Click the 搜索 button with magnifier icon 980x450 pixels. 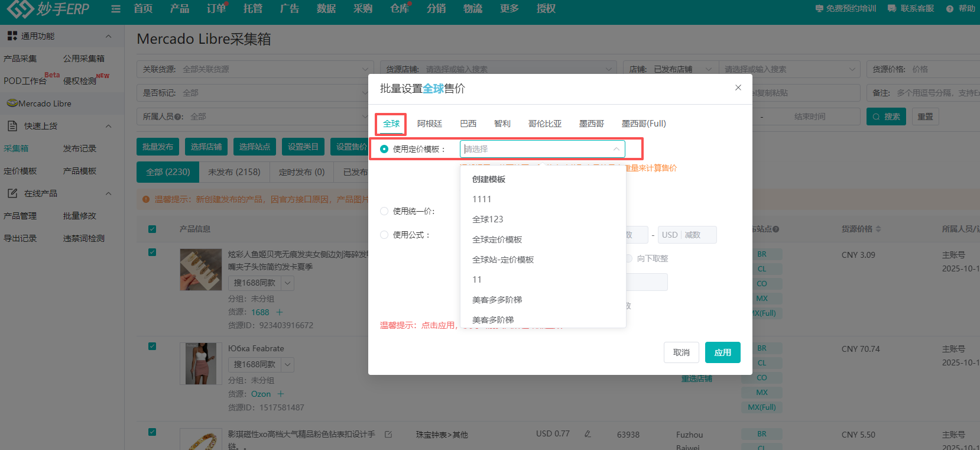886,116
